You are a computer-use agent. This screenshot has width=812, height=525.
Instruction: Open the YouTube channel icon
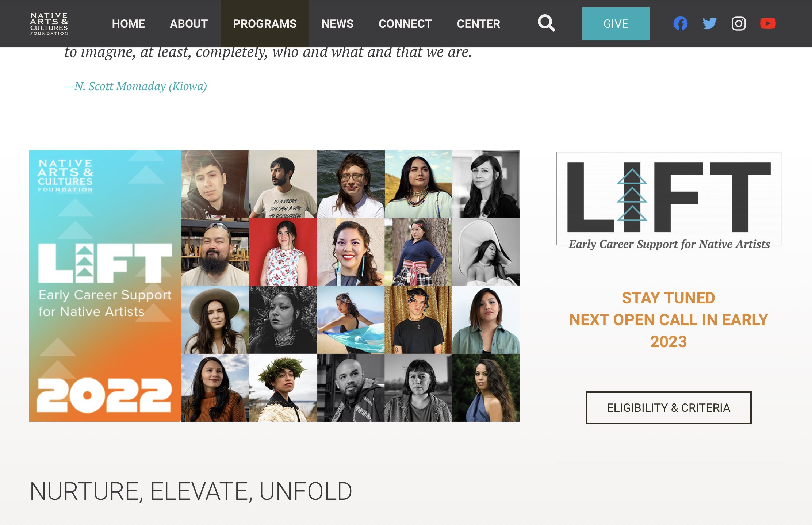pos(768,24)
